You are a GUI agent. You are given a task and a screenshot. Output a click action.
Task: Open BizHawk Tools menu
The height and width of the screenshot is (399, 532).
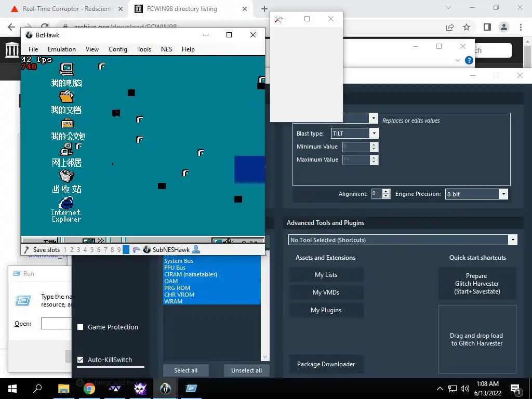coord(144,49)
